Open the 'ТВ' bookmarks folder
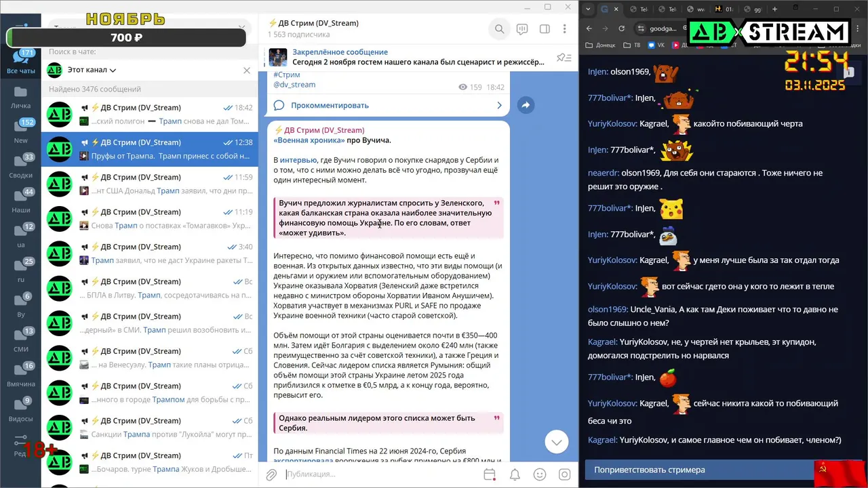Screen dimensions: 868x488 click(632, 45)
